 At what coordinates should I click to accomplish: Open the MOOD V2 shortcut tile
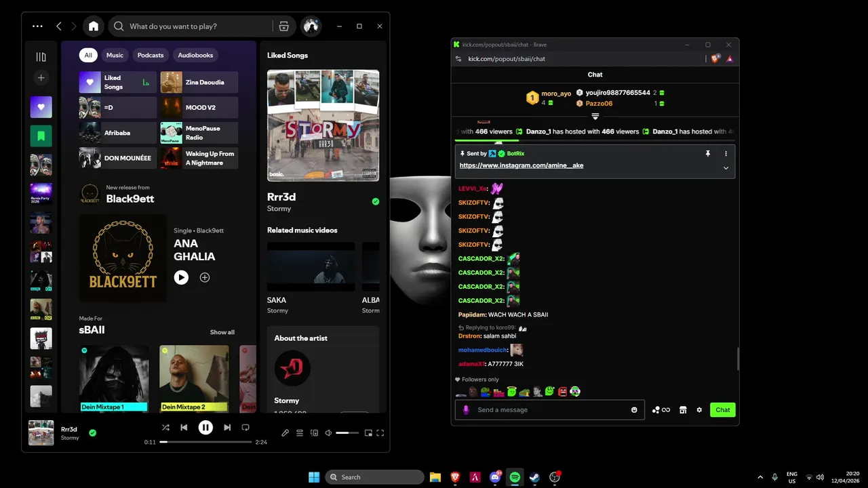(199, 107)
